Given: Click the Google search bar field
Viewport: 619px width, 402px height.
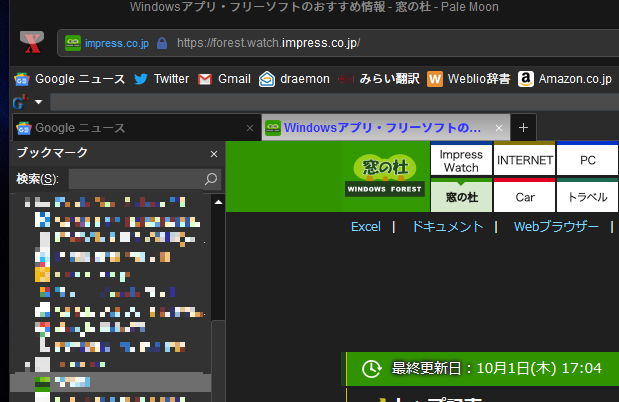Looking at the screenshot, I should [334, 102].
